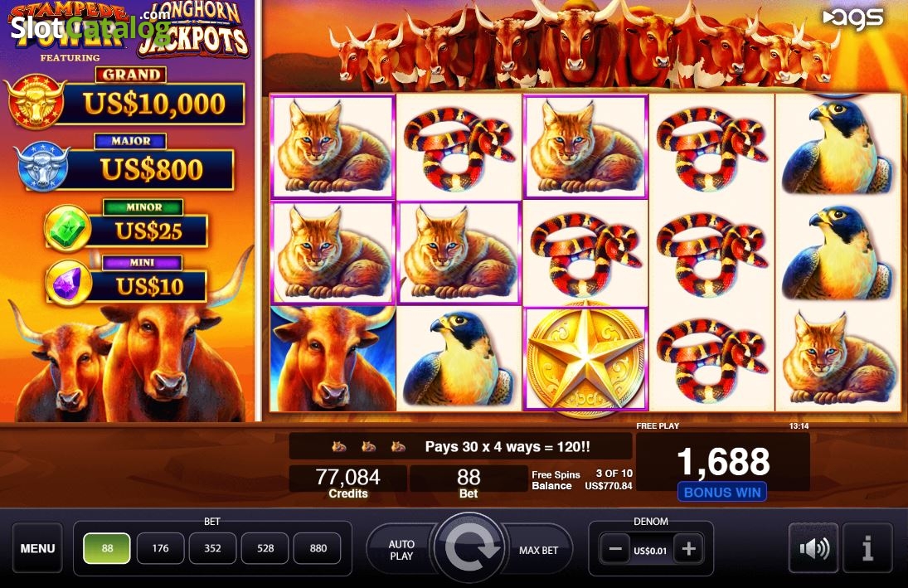Click the AGS logo
The image size is (908, 588).
[x=852, y=18]
